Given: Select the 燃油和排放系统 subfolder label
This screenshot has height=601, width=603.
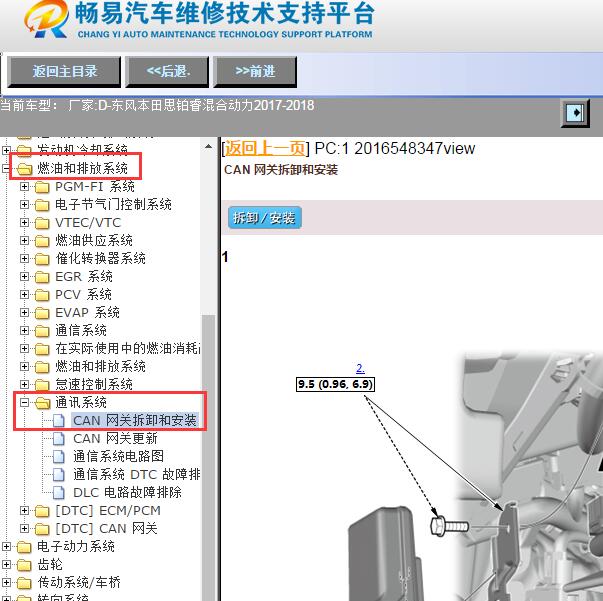Looking at the screenshot, I should pos(100,366).
